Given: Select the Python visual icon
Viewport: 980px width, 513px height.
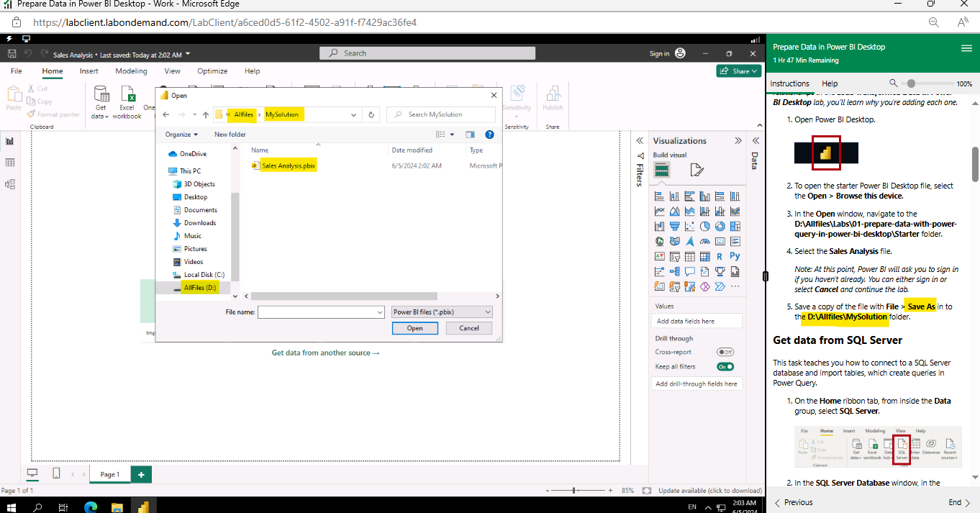Looking at the screenshot, I should pyautogui.click(x=735, y=257).
